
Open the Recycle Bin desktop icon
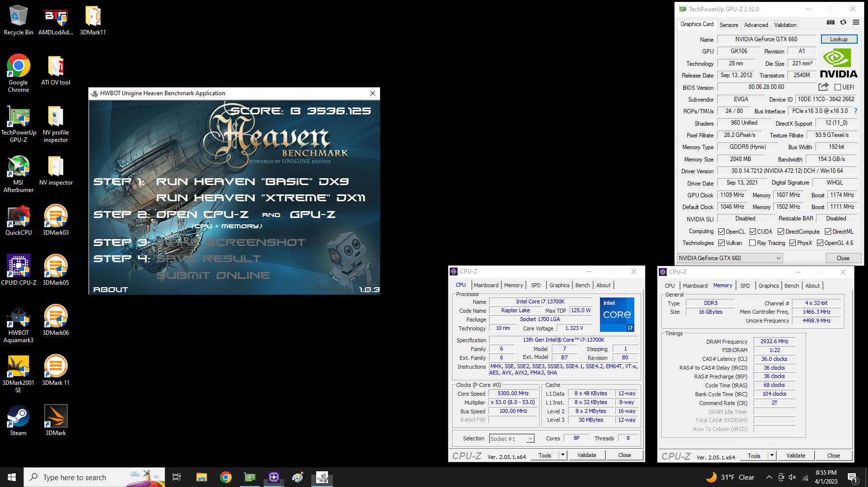19,20
